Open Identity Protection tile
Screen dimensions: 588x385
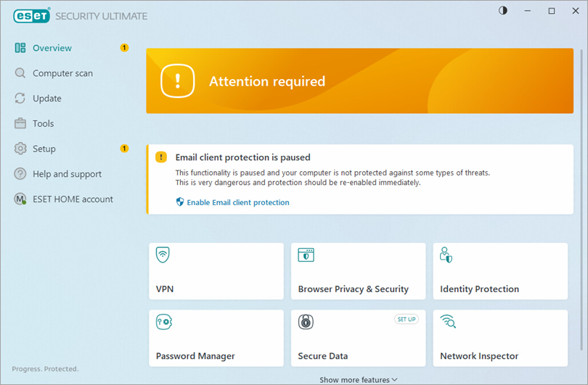[x=500, y=271]
